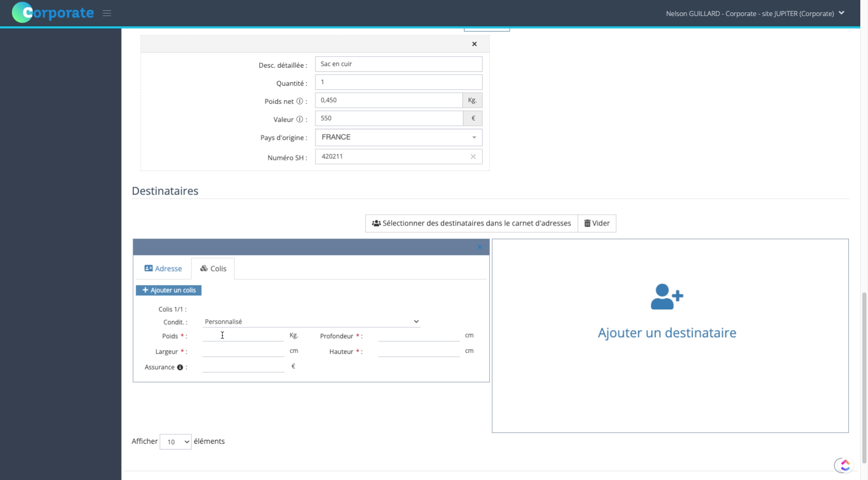The height and width of the screenshot is (480, 868).
Task: Switch to the Adresse tab
Action: [x=163, y=268]
